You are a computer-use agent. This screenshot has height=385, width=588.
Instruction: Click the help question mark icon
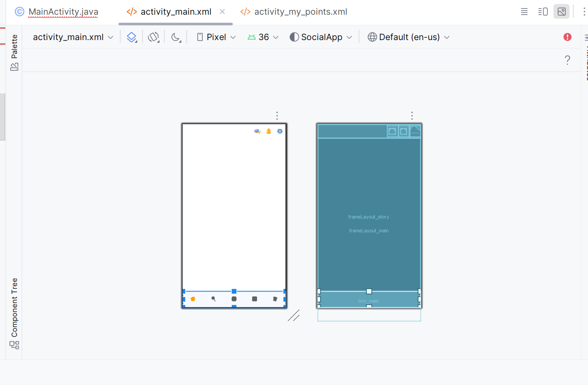coord(567,60)
